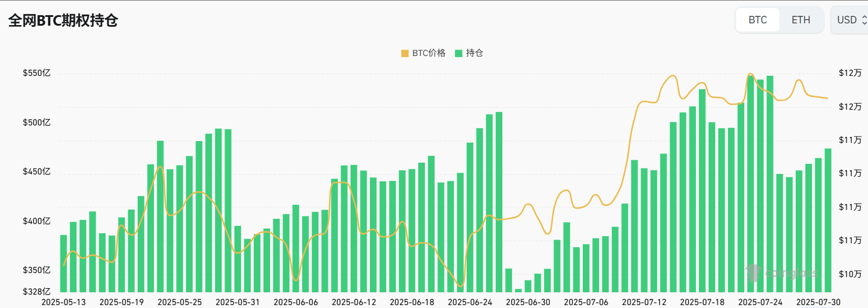Click the 2025-06-30 x-axis date label
868x308 pixels.
(528, 302)
